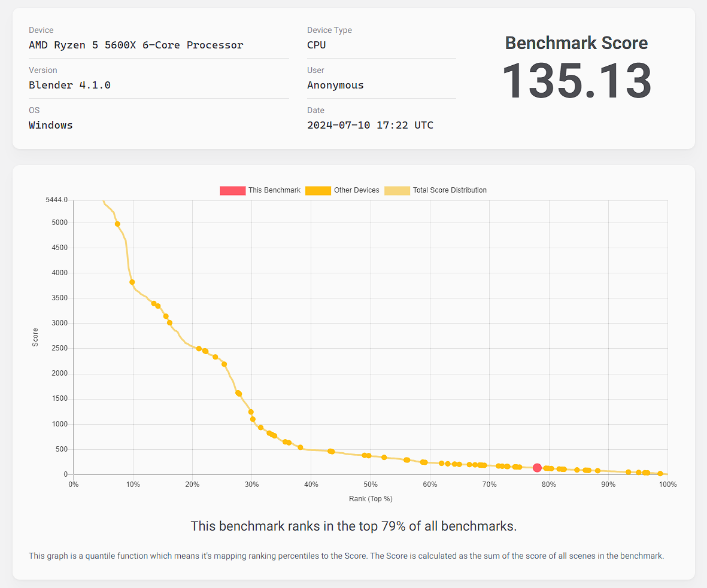
Task: Hide Other Devices series via legend label
Action: (356, 190)
